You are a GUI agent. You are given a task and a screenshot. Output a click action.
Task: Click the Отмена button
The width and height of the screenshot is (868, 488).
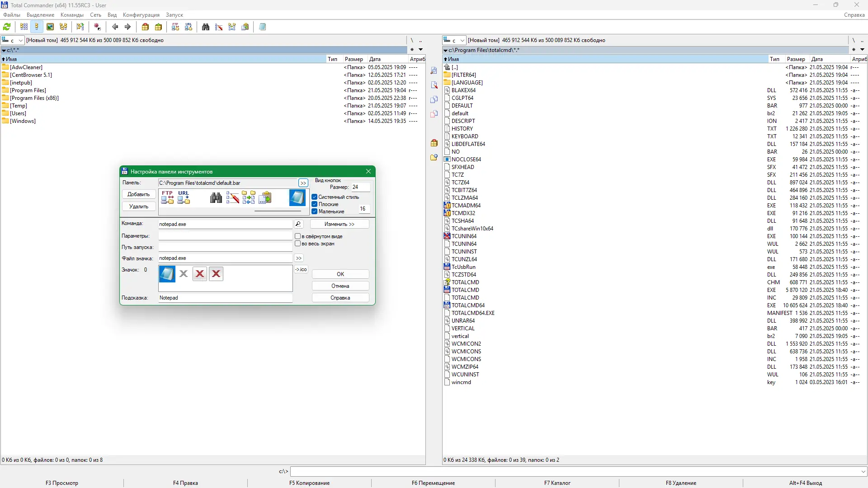click(340, 286)
